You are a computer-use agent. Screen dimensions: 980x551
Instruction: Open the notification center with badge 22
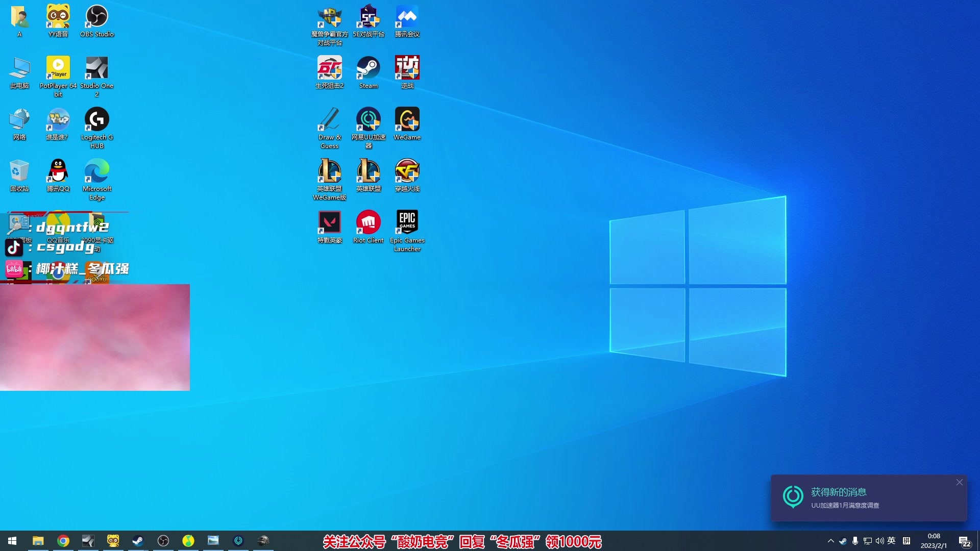964,541
